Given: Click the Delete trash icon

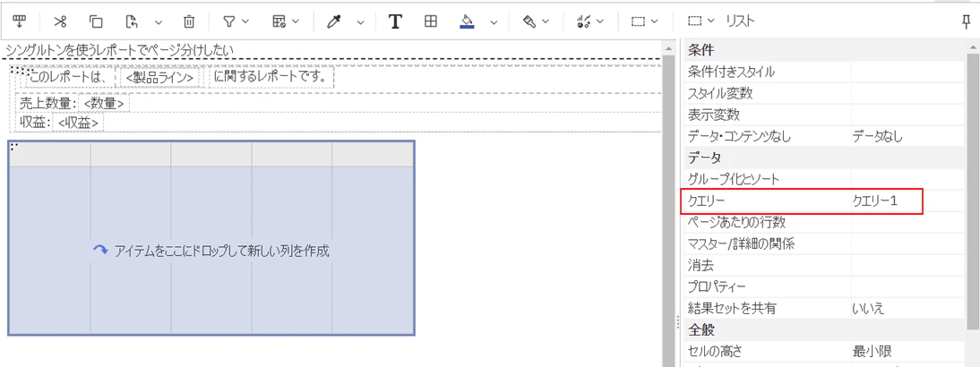Looking at the screenshot, I should (189, 21).
